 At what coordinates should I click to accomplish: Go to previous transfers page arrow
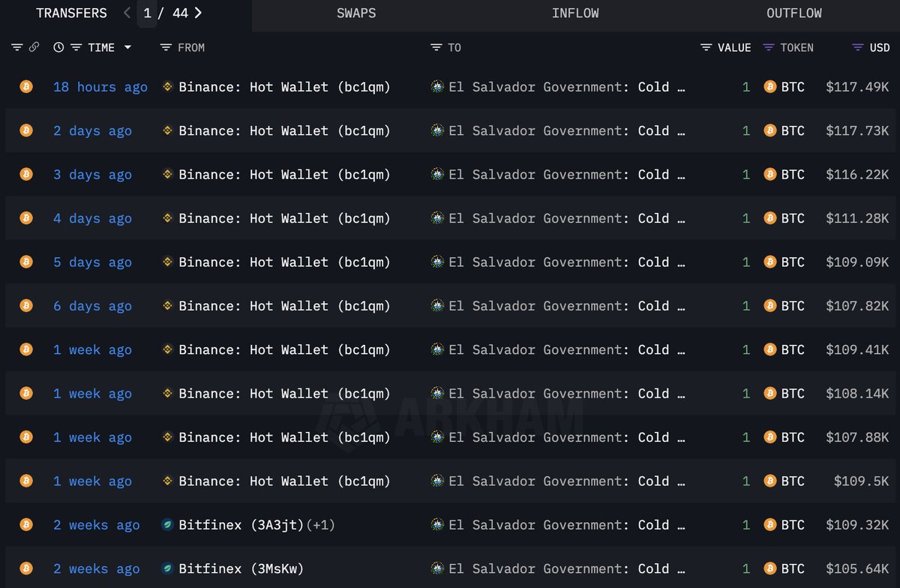click(127, 13)
